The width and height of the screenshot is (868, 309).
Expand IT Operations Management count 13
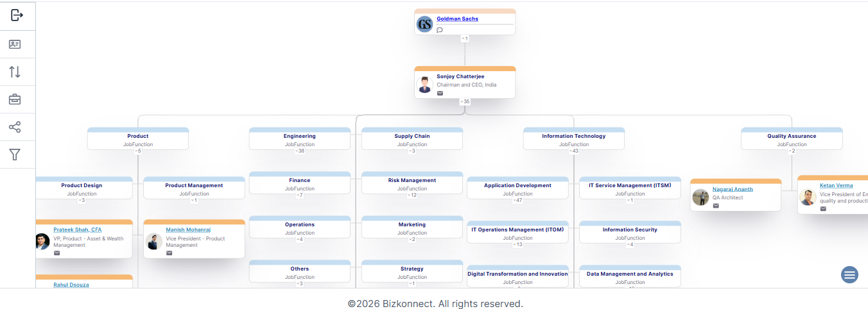point(517,244)
